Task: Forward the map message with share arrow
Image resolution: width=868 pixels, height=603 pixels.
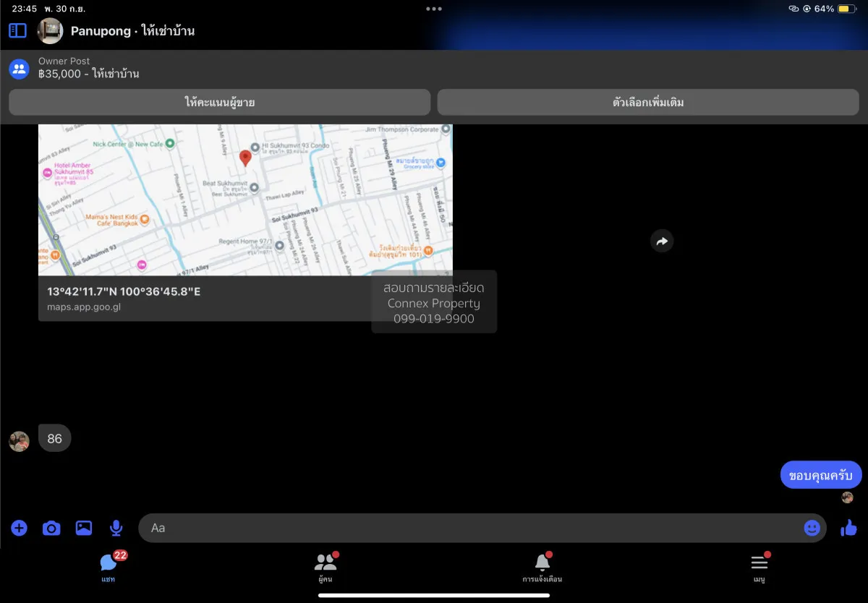Action: [x=662, y=241]
